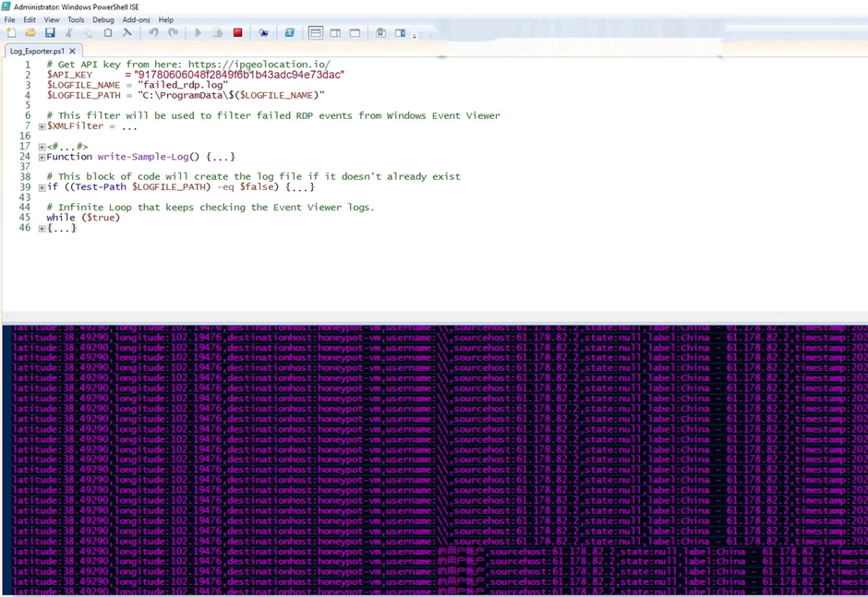Click the ipgeolocation.io URL in the comment
Viewport: 868px width, 597px height.
pos(259,65)
